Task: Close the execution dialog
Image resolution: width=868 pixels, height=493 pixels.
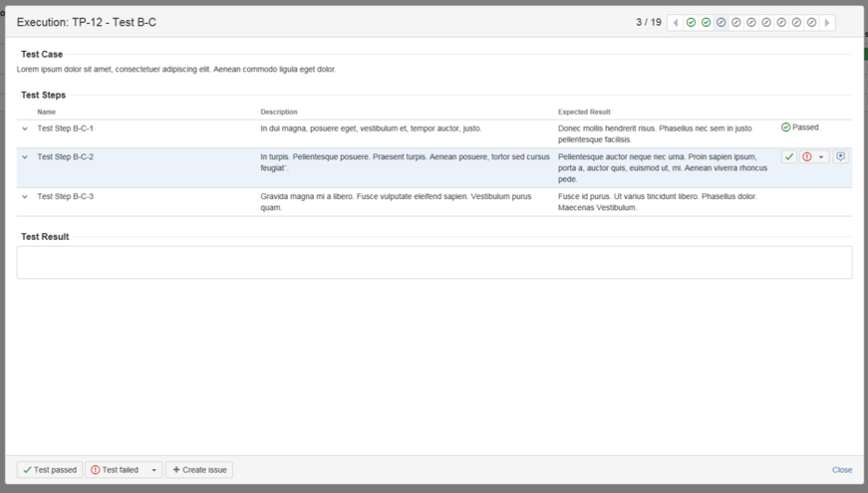Action: tap(842, 470)
